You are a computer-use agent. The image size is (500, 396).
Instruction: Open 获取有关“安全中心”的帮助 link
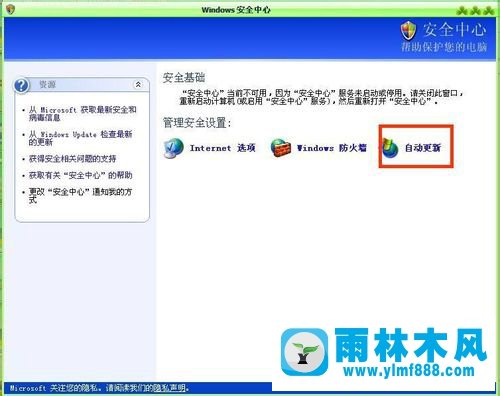click(80, 175)
